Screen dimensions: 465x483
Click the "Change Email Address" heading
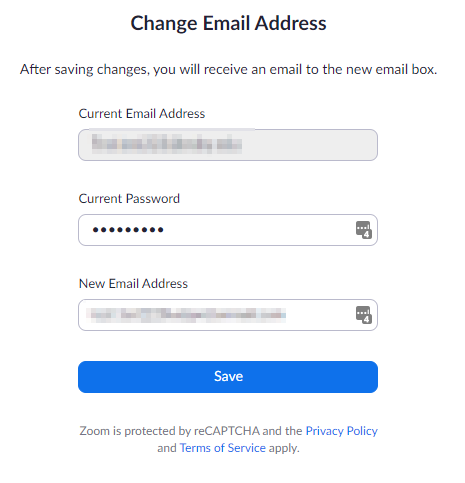(228, 23)
